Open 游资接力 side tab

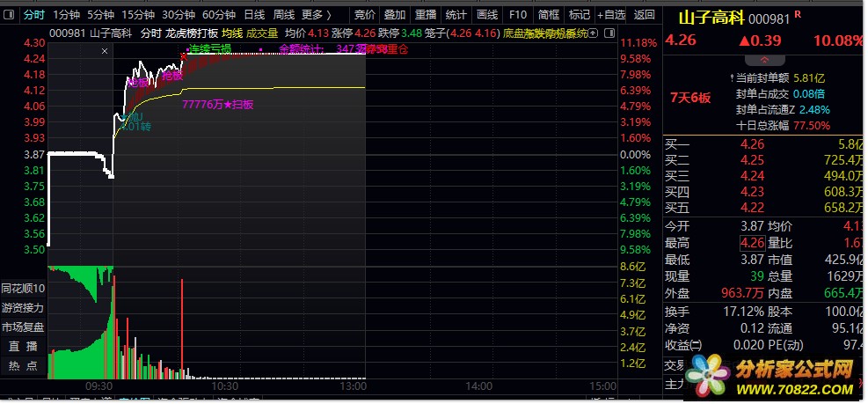point(23,307)
